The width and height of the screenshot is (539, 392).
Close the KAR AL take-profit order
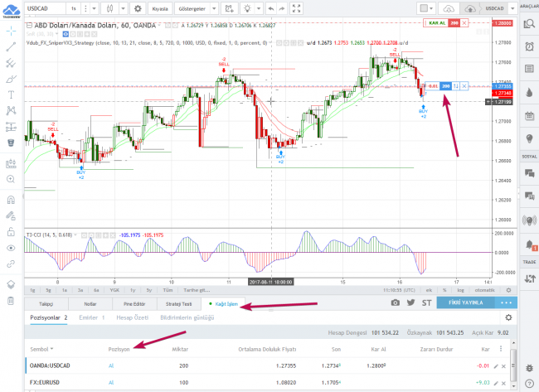(464, 23)
